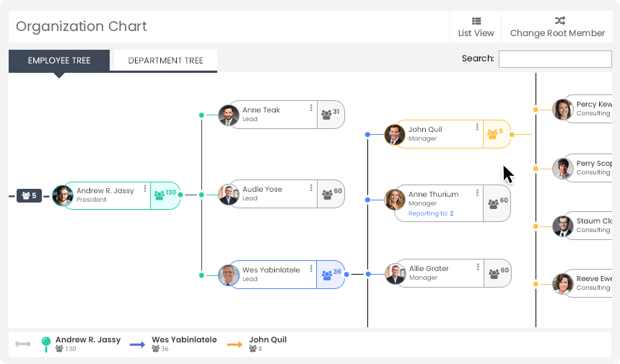Screen dimensions: 620x364
Task: Open three-dot menu on Anne Thurium card
Action: (477, 192)
